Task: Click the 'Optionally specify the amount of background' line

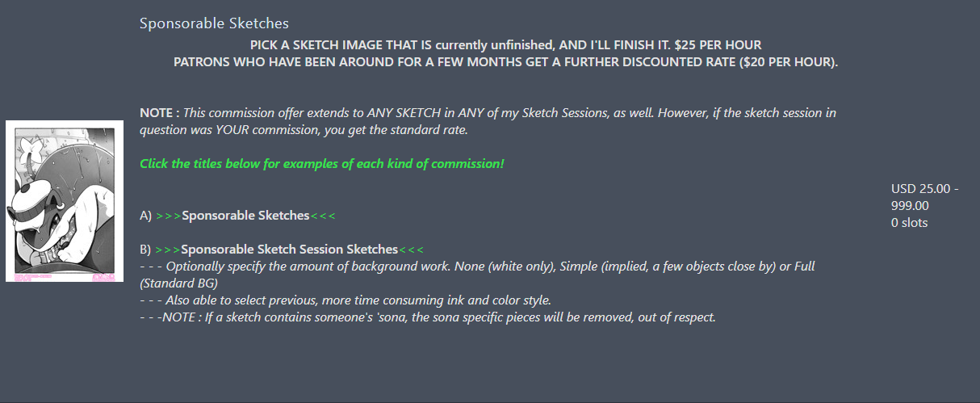Action: pyautogui.click(x=476, y=267)
